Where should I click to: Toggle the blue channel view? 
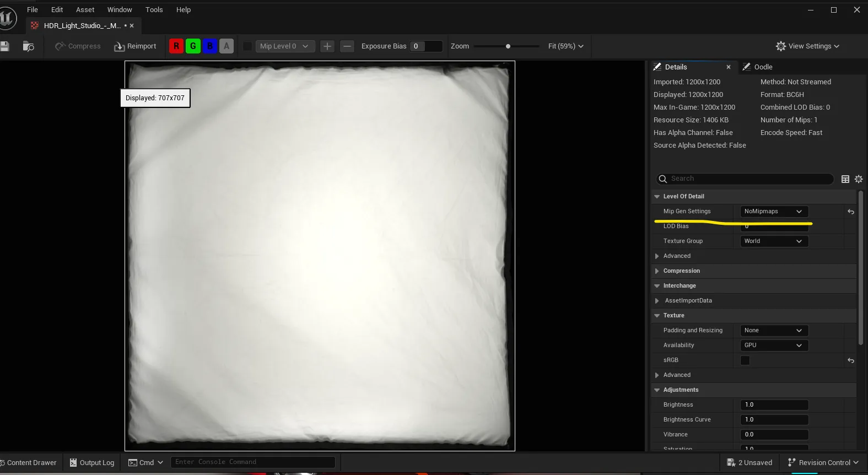[210, 46]
